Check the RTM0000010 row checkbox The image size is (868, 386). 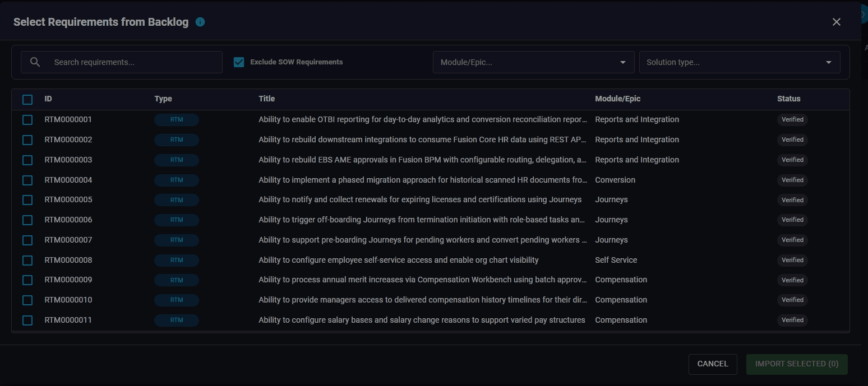[x=27, y=300]
